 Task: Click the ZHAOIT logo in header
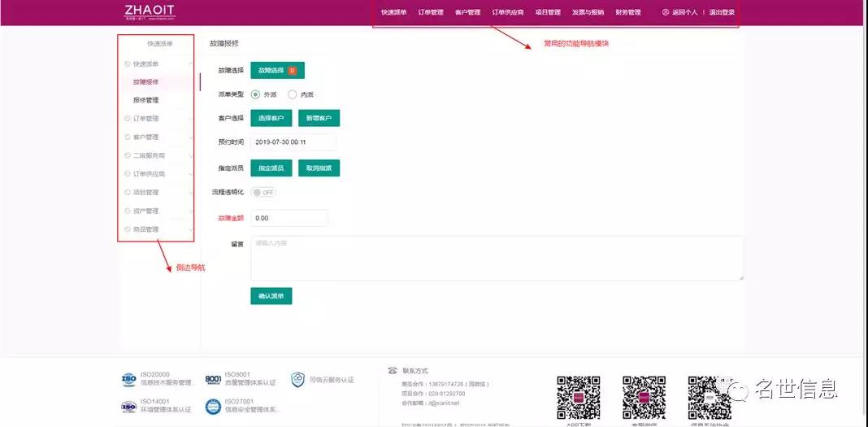pos(150,11)
